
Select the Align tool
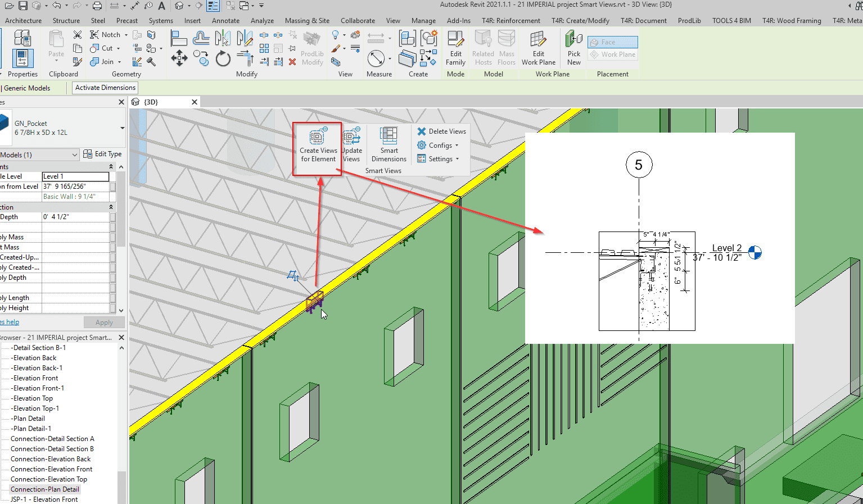click(179, 38)
